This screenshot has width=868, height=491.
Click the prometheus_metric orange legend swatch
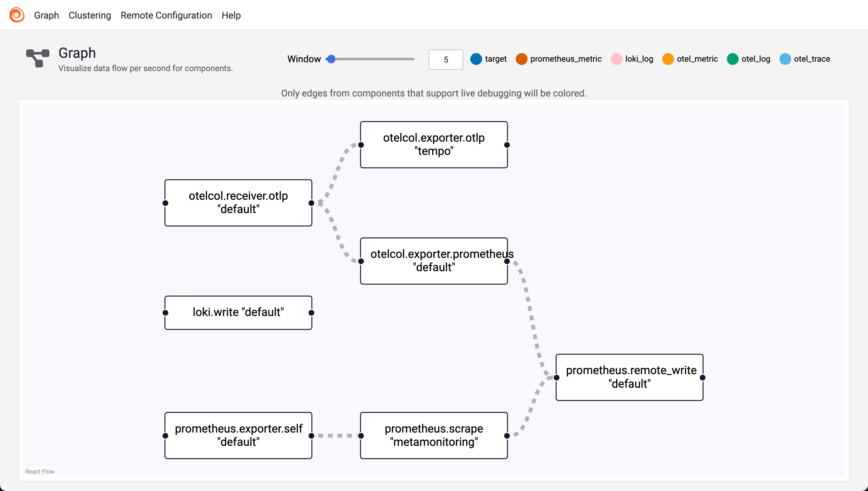(521, 59)
